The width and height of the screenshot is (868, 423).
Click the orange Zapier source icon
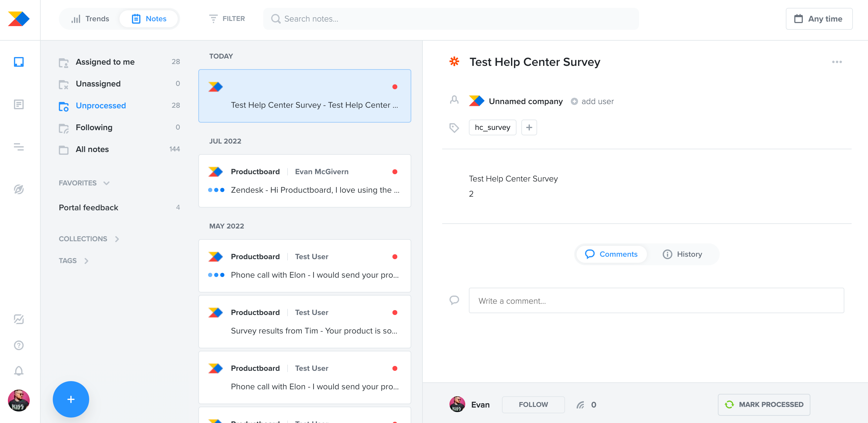(x=454, y=61)
